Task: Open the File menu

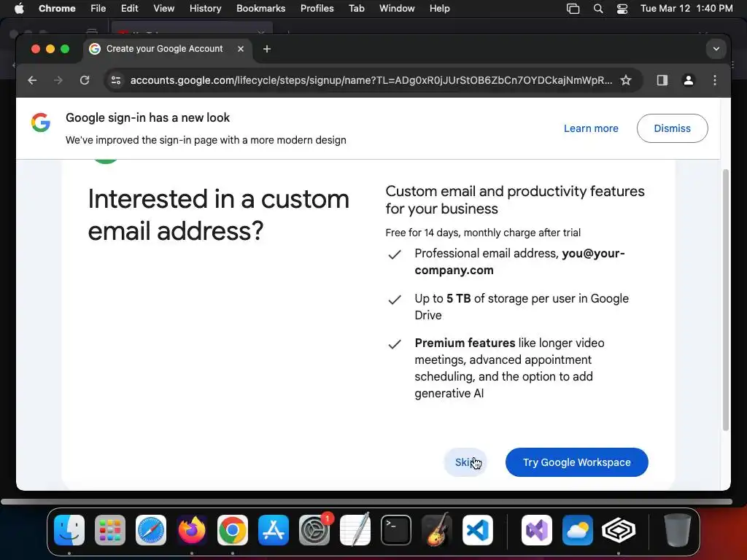Action: click(98, 8)
